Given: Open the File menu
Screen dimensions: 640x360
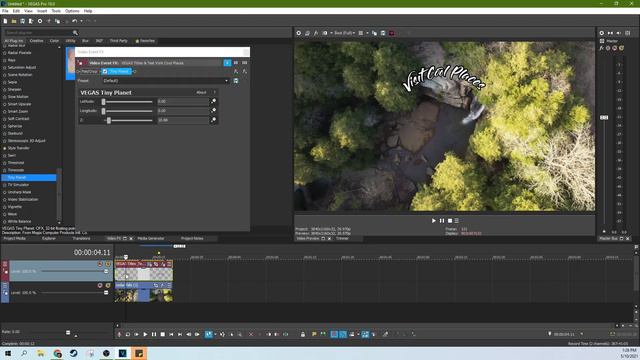Looking at the screenshot, I should pos(5,11).
